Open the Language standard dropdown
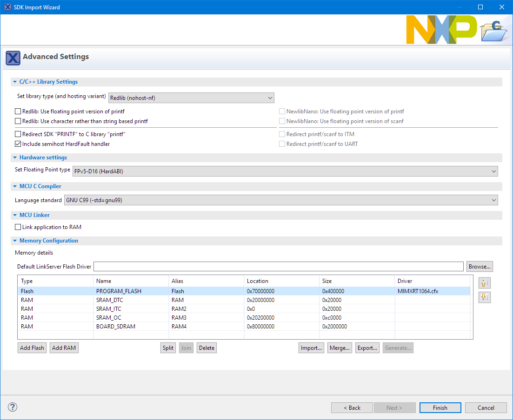The image size is (513, 420). pyautogui.click(x=280, y=200)
